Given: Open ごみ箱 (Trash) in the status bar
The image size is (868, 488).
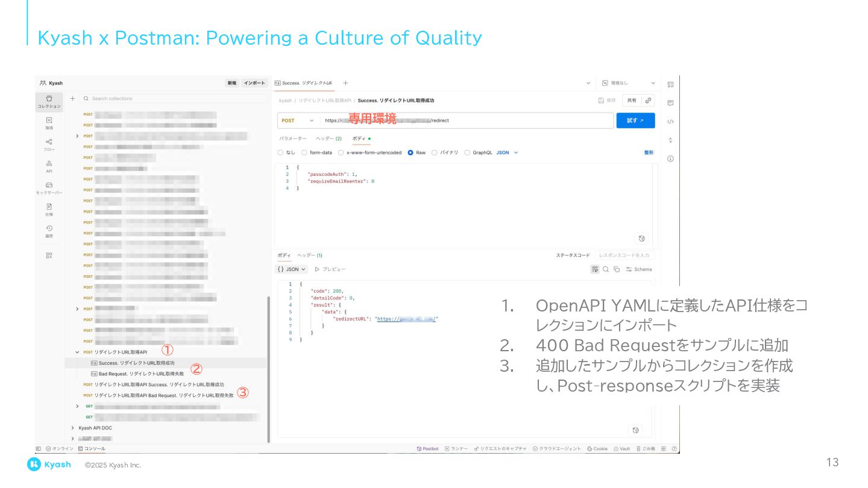Looking at the screenshot, I should 646,449.
